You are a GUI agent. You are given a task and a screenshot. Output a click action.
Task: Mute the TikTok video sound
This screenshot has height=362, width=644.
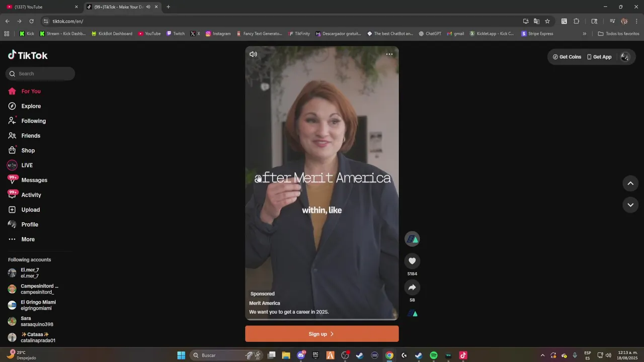coord(253,54)
